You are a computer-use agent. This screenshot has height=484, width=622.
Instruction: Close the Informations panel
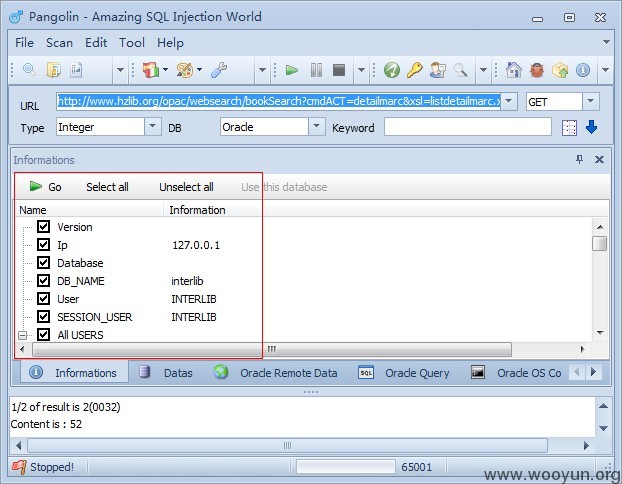pyautogui.click(x=599, y=159)
